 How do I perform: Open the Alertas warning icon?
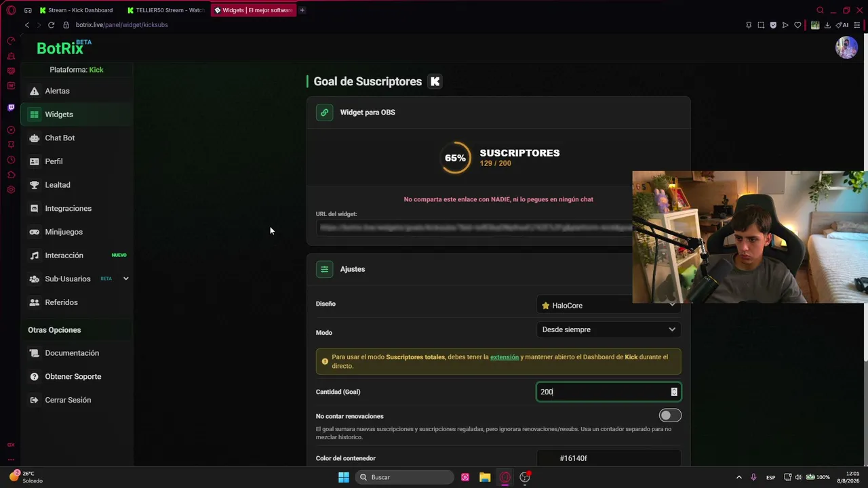34,91
